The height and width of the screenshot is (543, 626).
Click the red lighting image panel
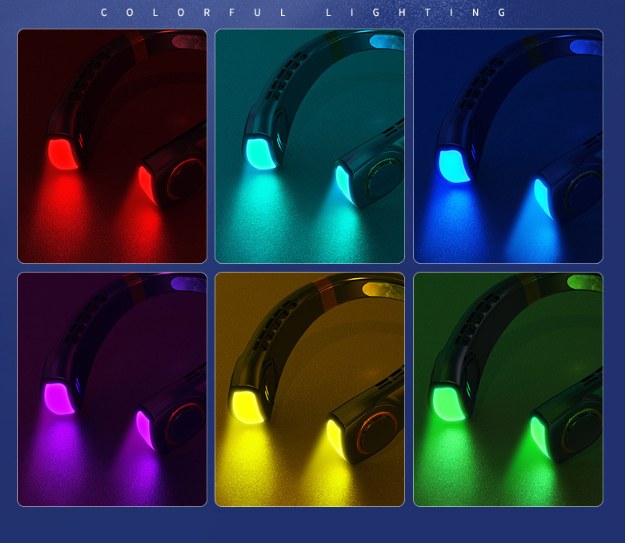[x=112, y=146]
